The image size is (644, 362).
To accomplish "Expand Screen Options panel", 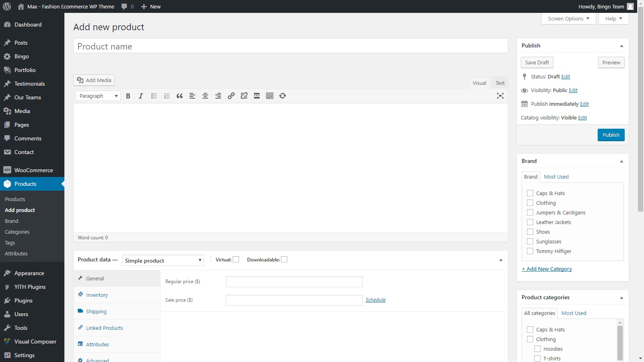I will coord(569,19).
